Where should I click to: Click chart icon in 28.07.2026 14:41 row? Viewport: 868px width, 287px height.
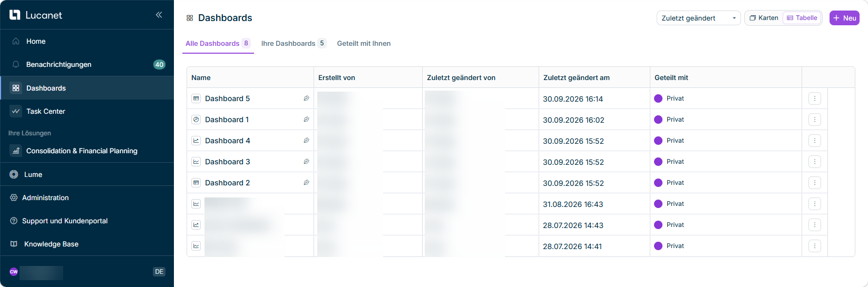tap(196, 246)
